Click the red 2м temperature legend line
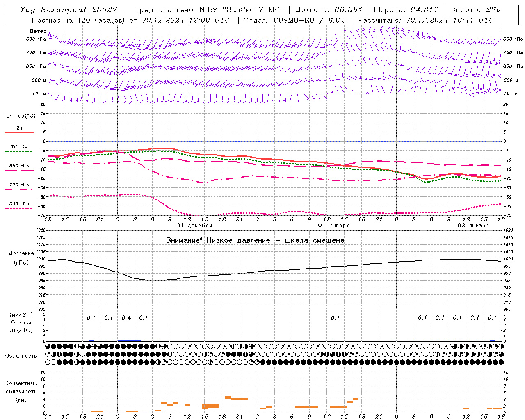The image size is (525, 420). click(x=19, y=133)
